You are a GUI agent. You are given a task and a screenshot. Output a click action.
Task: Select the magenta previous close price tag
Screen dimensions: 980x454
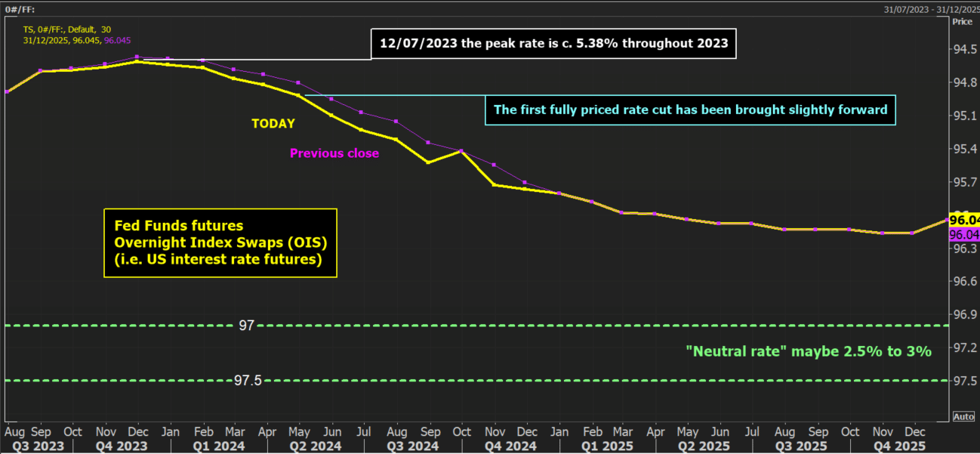point(964,235)
